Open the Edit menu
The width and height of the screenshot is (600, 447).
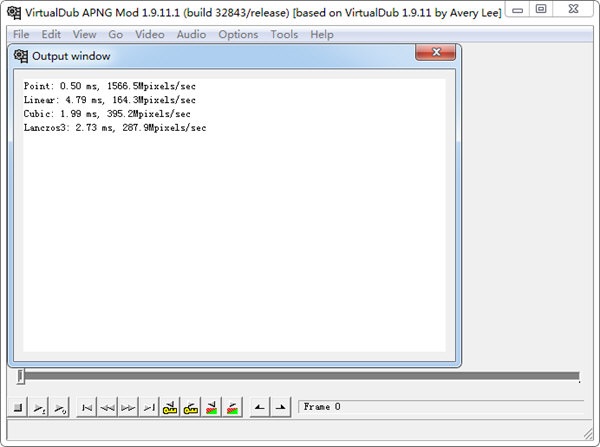pyautogui.click(x=51, y=34)
